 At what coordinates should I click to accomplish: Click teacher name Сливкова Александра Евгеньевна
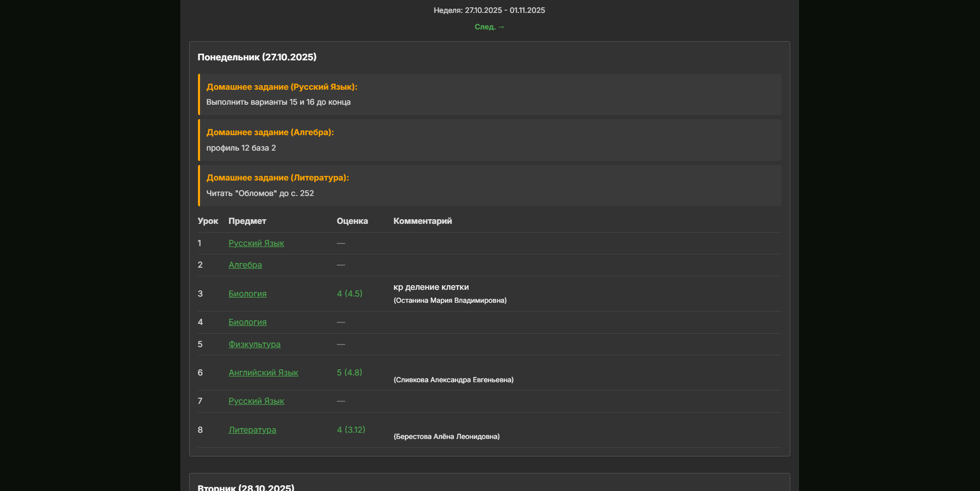454,380
